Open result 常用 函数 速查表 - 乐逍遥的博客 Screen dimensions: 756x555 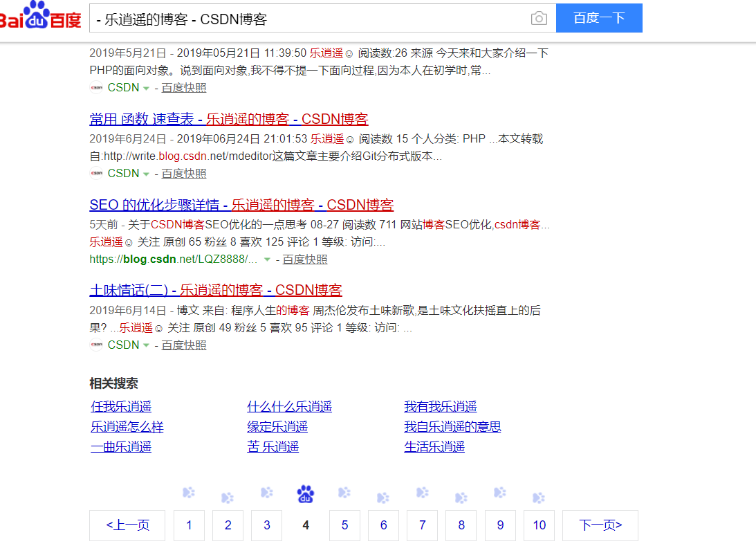[x=228, y=118]
